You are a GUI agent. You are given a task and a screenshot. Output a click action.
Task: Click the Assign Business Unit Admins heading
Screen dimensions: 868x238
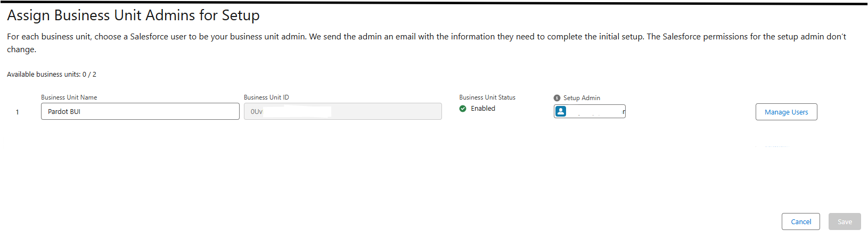(x=133, y=15)
